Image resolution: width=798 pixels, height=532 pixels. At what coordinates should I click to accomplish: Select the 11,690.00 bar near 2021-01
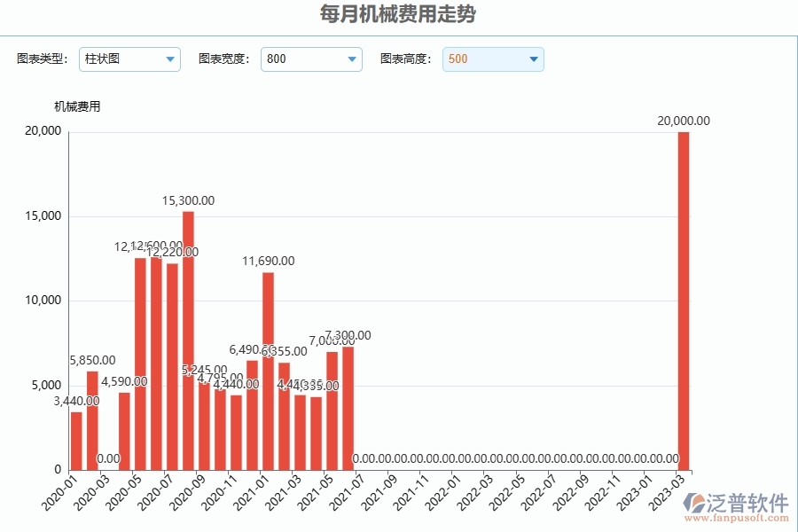click(x=267, y=372)
